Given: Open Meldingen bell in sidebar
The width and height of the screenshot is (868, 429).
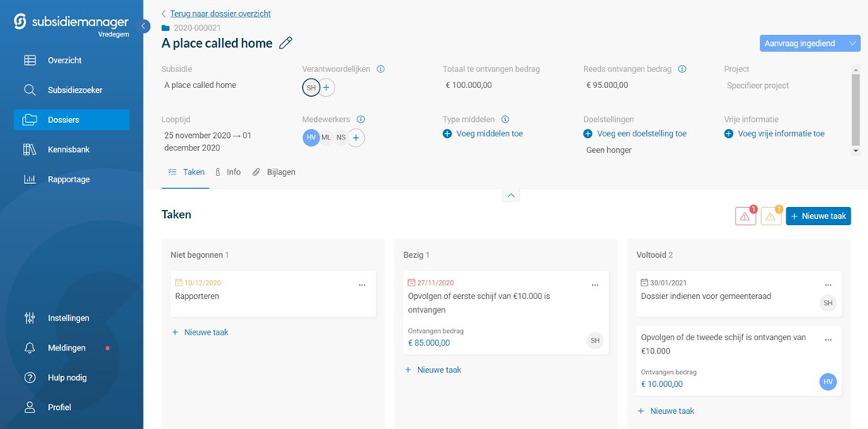Looking at the screenshot, I should (30, 348).
